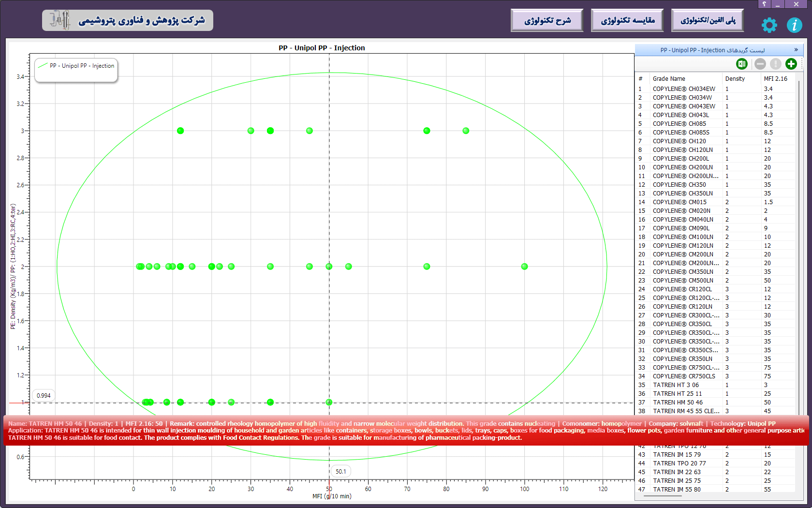
Task: Open settings with the blue gear icon
Action: 769,25
